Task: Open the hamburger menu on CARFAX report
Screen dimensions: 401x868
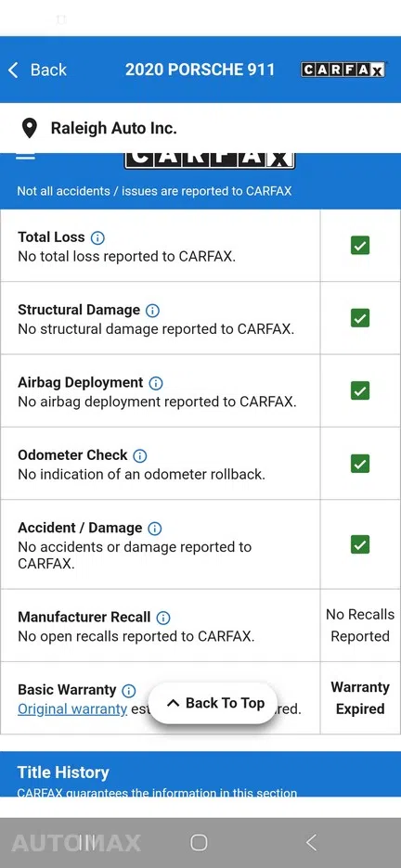Action: point(25,156)
